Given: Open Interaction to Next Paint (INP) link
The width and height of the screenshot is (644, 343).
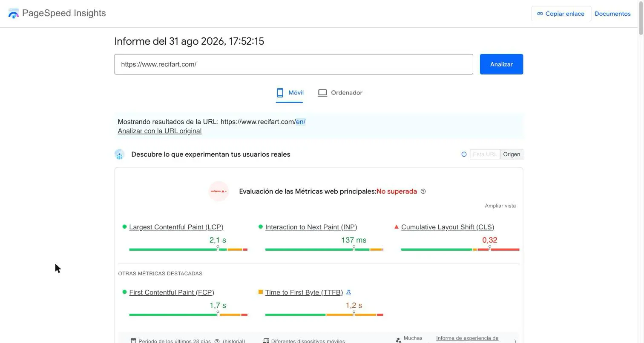Looking at the screenshot, I should 311,227.
